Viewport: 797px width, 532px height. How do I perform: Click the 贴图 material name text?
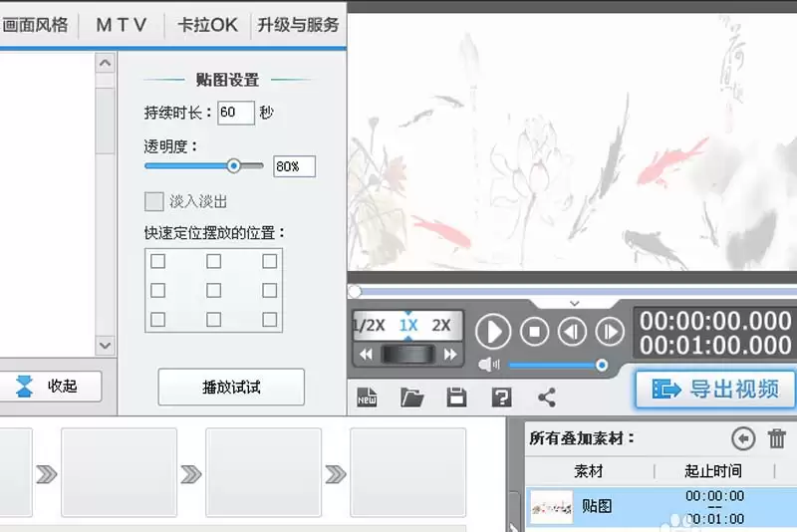(x=597, y=506)
